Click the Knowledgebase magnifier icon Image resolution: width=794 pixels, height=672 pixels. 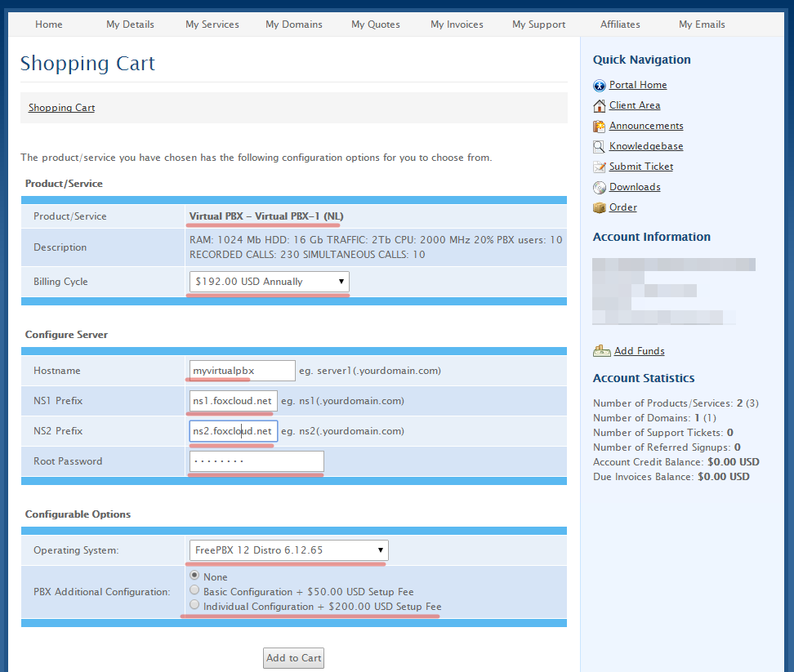600,146
